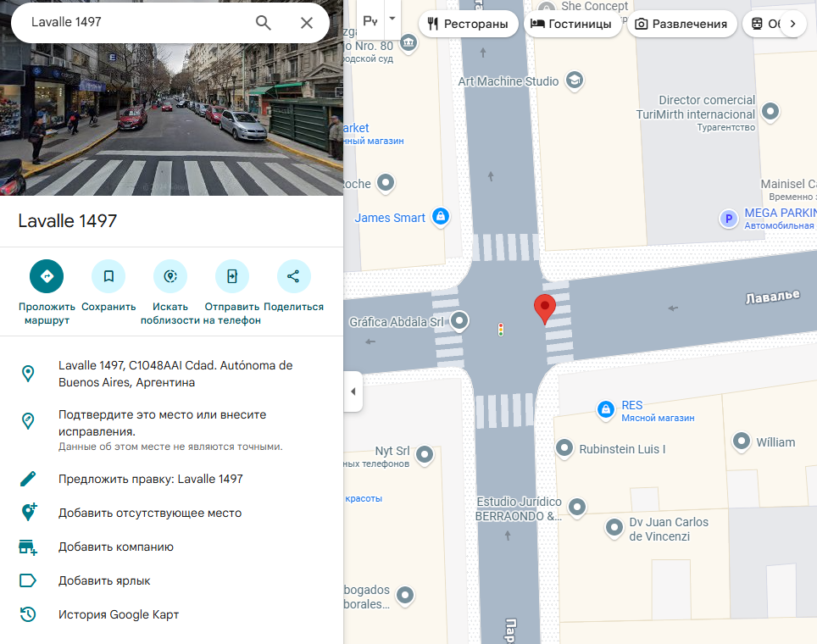The width and height of the screenshot is (817, 644).
Task: Click the traffic light icon at intersection
Action: tap(501, 330)
